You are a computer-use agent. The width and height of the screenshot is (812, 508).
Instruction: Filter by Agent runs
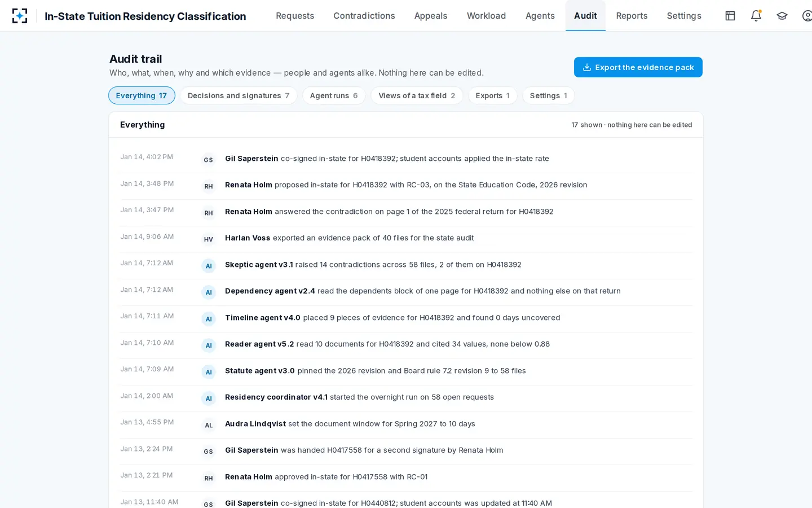pos(334,95)
